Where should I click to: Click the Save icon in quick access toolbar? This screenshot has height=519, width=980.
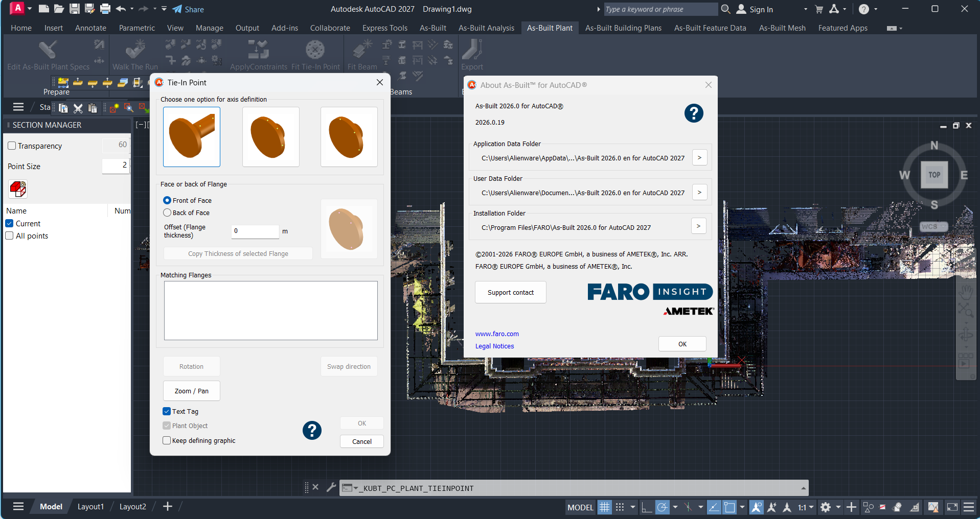[x=75, y=9]
